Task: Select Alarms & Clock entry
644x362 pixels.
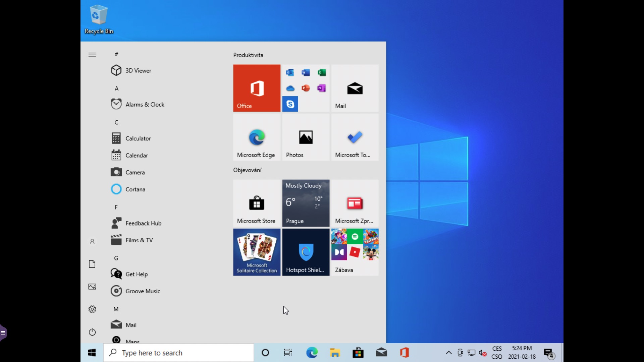Action: click(145, 105)
